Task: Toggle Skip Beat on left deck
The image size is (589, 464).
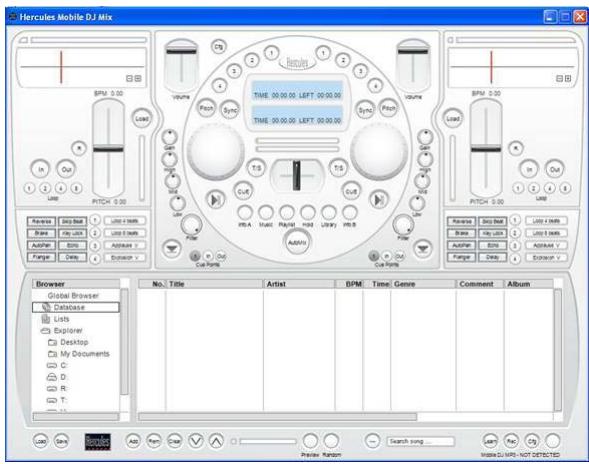Action: pos(72,221)
